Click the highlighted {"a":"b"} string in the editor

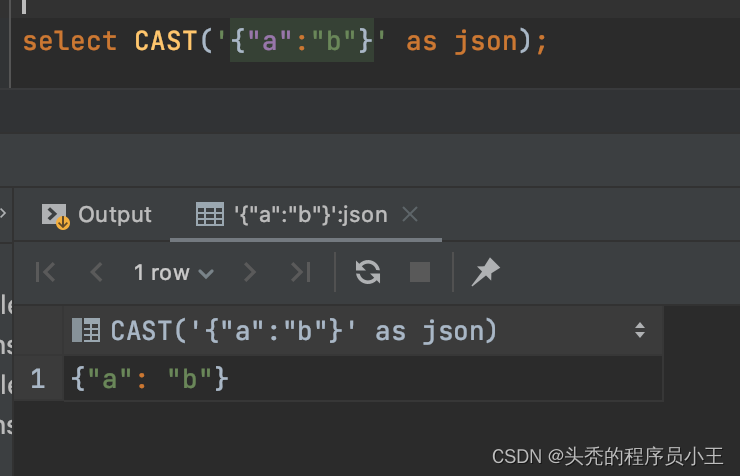click(301, 42)
